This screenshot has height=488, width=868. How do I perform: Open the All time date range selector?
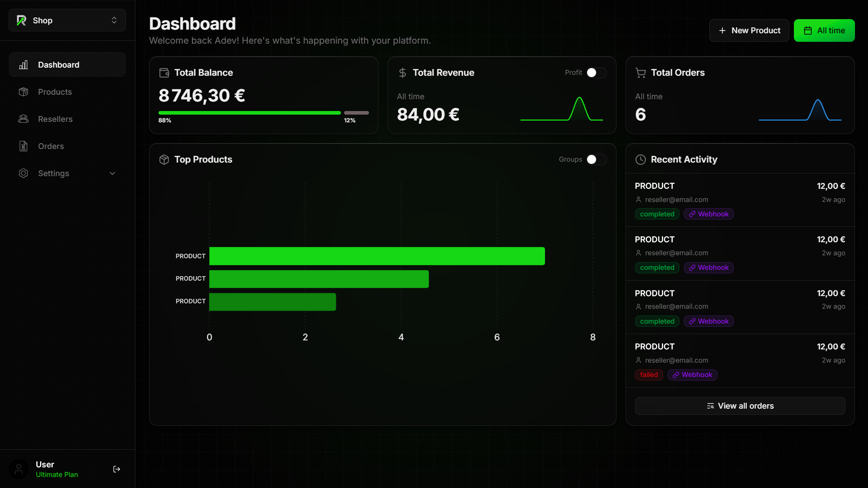pyautogui.click(x=824, y=30)
